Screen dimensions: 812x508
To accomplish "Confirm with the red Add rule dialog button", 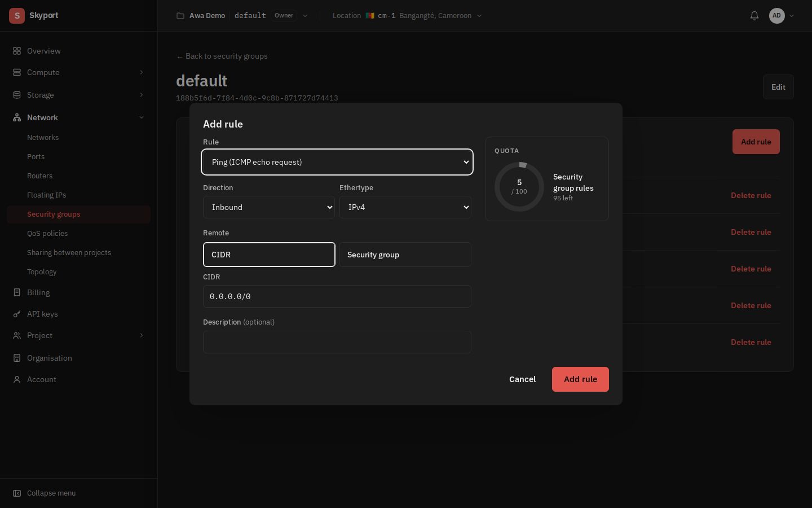I will click(x=580, y=379).
